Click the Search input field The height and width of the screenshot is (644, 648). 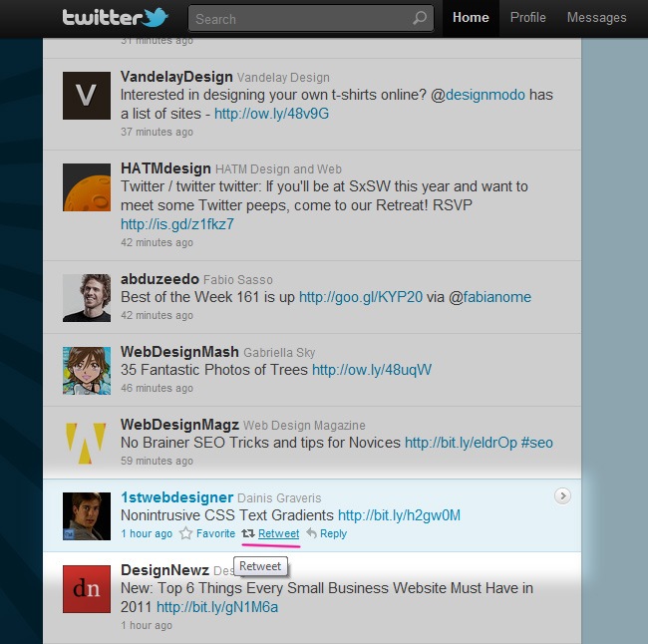311,18
